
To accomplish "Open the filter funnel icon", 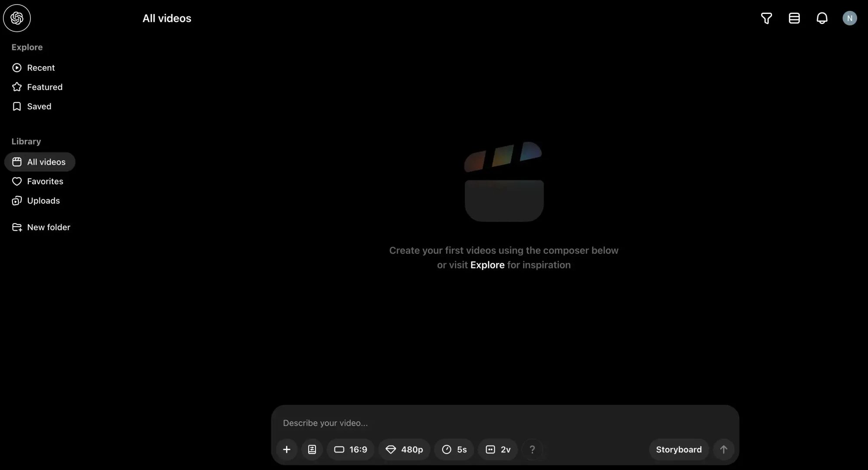I will 766,18.
